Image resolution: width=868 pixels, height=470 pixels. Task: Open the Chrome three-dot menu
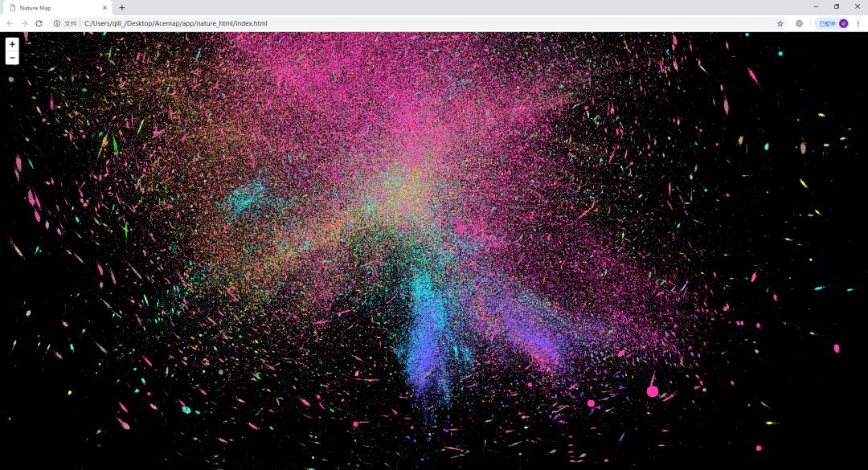858,23
